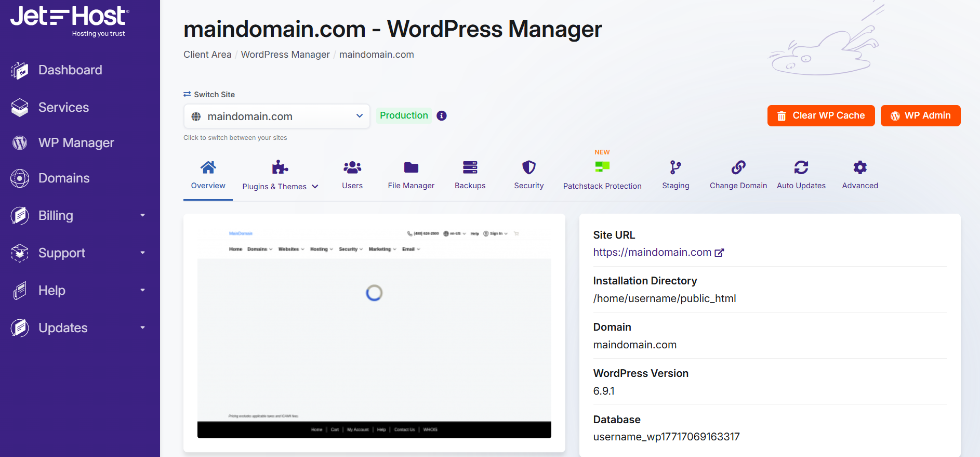980x457 pixels.
Task: Expand the Updates submenu arrow
Action: coord(142,328)
